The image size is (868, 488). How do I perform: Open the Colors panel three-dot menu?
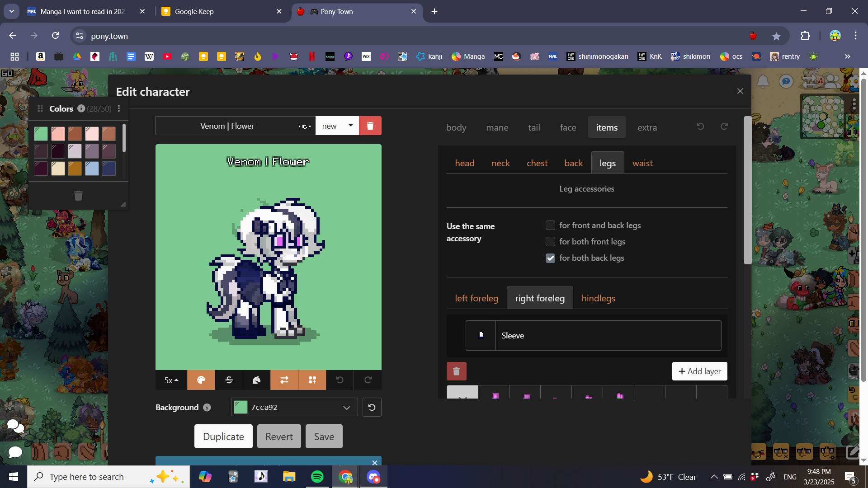[x=119, y=108]
